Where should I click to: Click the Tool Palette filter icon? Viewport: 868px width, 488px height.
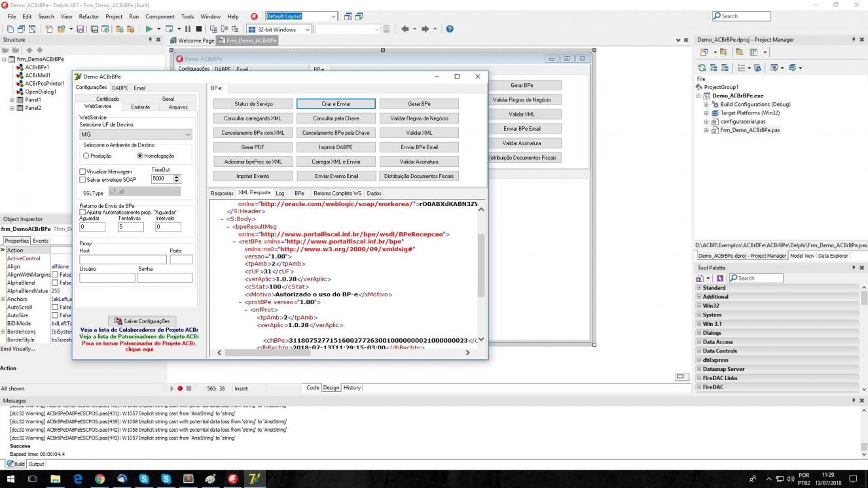[719, 278]
